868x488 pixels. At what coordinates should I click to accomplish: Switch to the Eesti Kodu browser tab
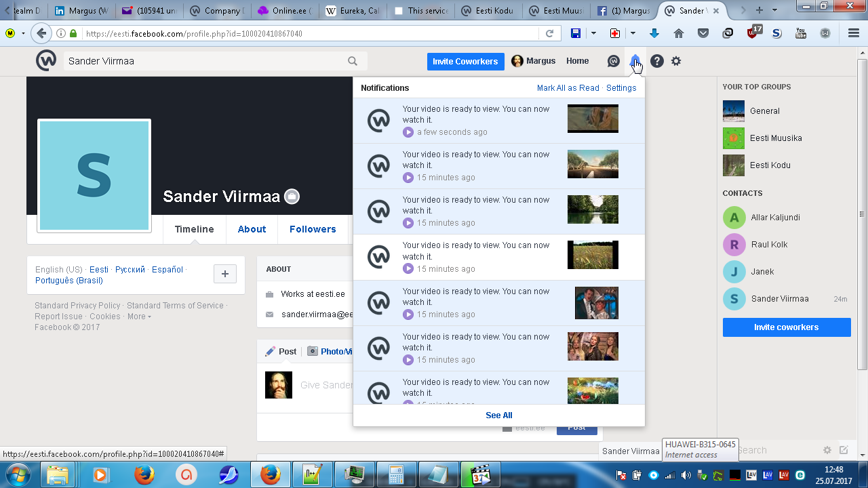(488, 11)
